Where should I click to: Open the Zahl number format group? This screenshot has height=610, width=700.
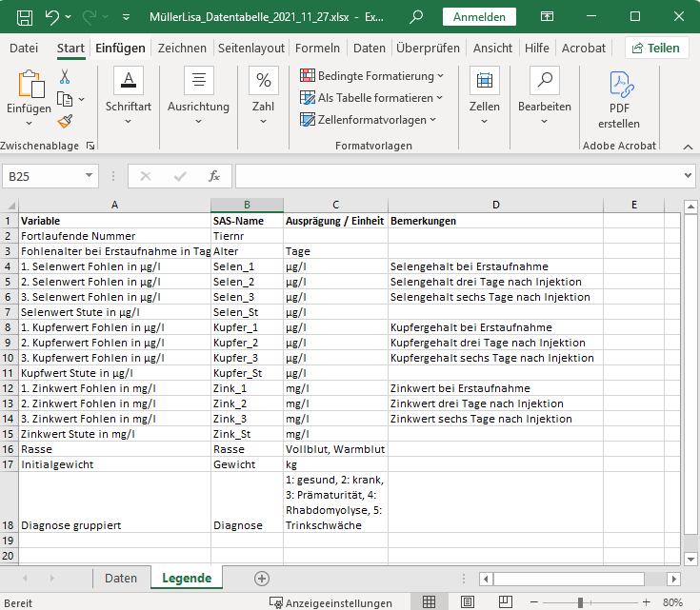(264, 95)
